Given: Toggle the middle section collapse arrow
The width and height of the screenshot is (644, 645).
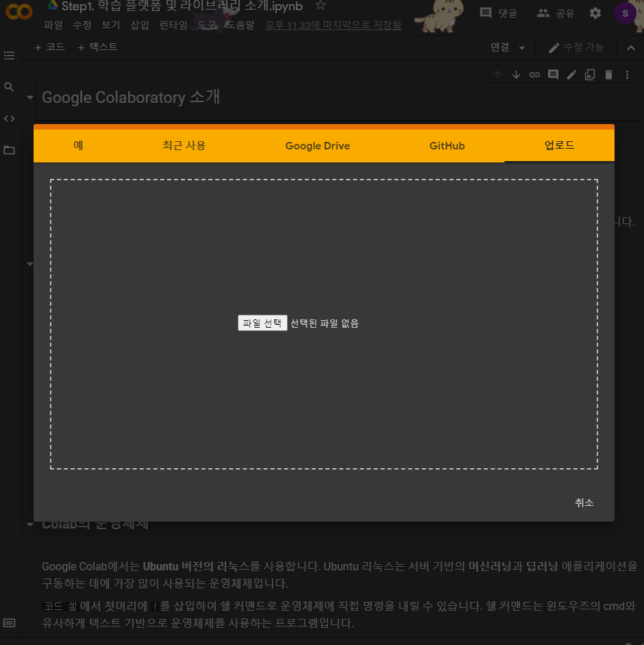Looking at the screenshot, I should tap(30, 264).
